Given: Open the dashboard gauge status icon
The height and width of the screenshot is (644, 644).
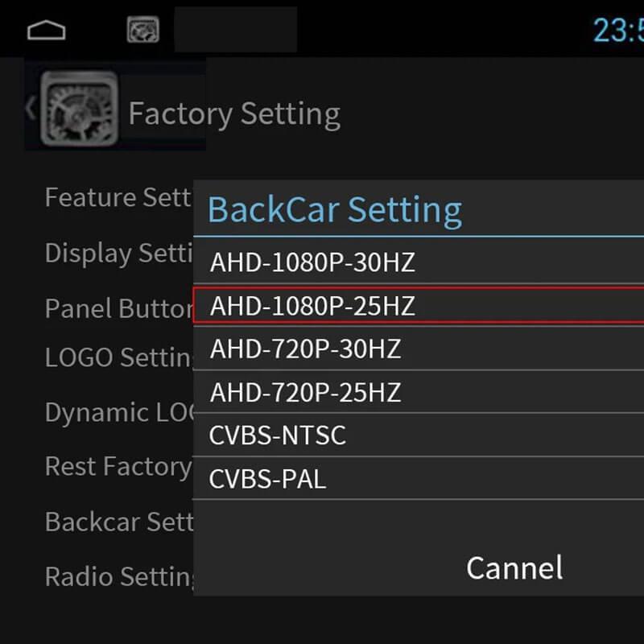Looking at the screenshot, I should coord(142,31).
